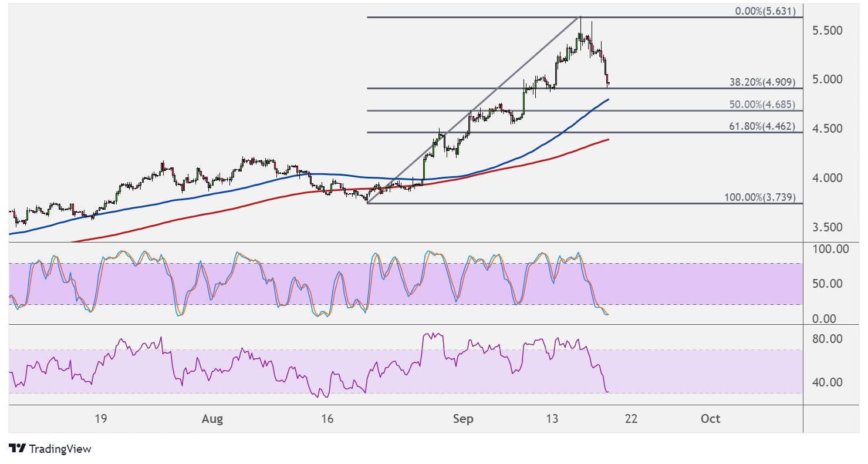Select the diagonal Fibonacci trend line
868x464 pixels.
tap(474, 109)
